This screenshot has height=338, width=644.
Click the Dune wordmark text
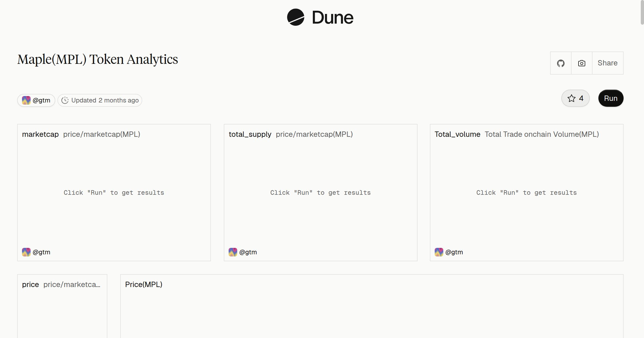pos(332,17)
